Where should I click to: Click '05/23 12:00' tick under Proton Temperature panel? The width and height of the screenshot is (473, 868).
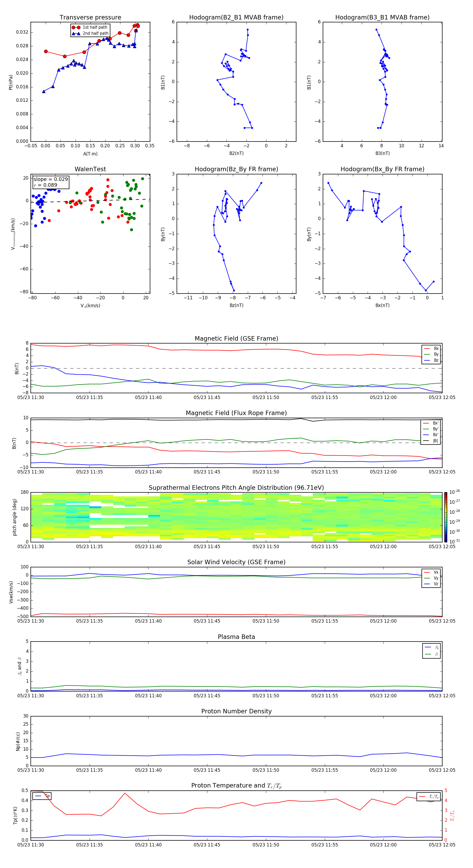383,845
